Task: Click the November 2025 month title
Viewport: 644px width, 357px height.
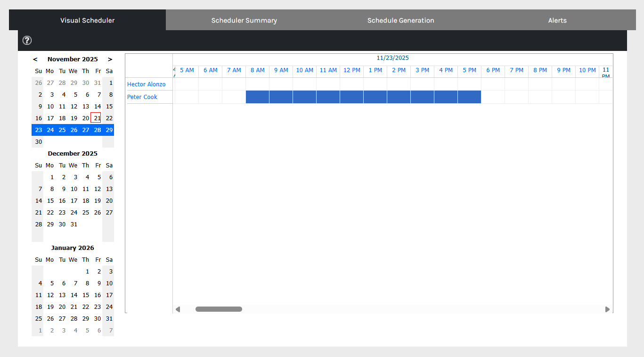Action: [x=73, y=59]
